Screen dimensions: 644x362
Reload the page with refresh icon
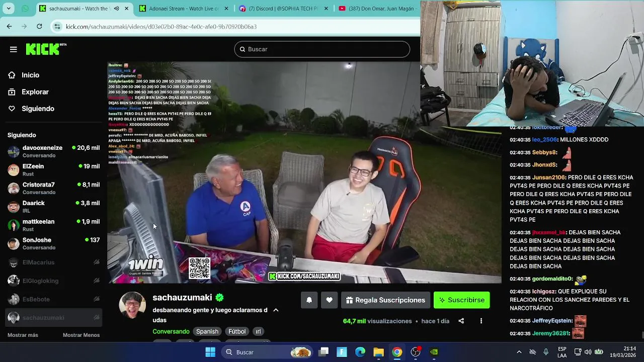point(39,26)
